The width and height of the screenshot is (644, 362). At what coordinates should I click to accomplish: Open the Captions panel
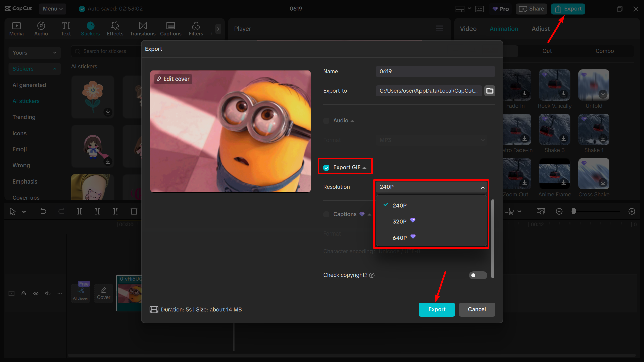(x=170, y=29)
